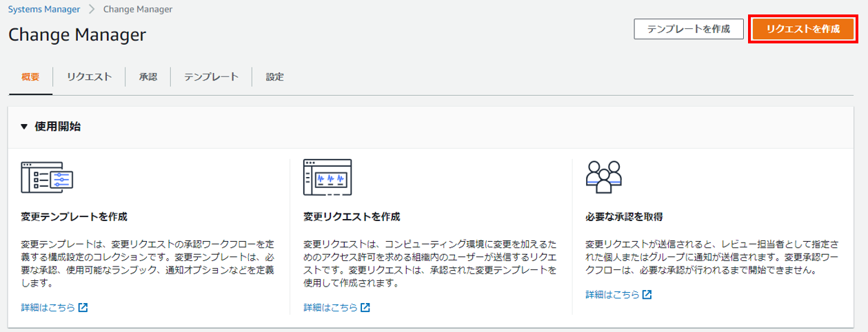Open 詳細はこちら under 変更リクエストを作成
This screenshot has width=868, height=332.
[330, 307]
